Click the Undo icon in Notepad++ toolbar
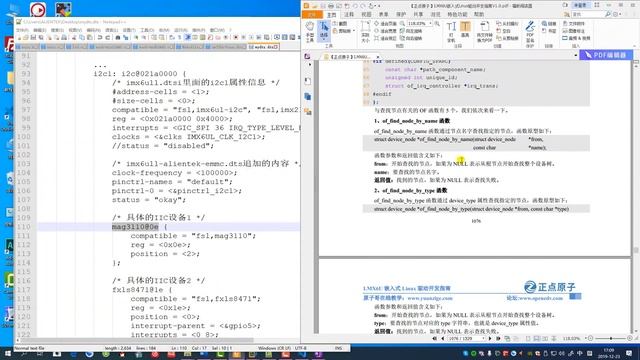Screen dimensions: 640x360 click(100, 38)
